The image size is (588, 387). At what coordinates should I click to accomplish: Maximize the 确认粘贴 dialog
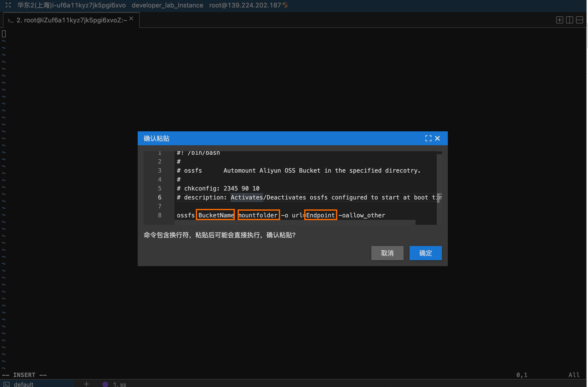[x=428, y=138]
